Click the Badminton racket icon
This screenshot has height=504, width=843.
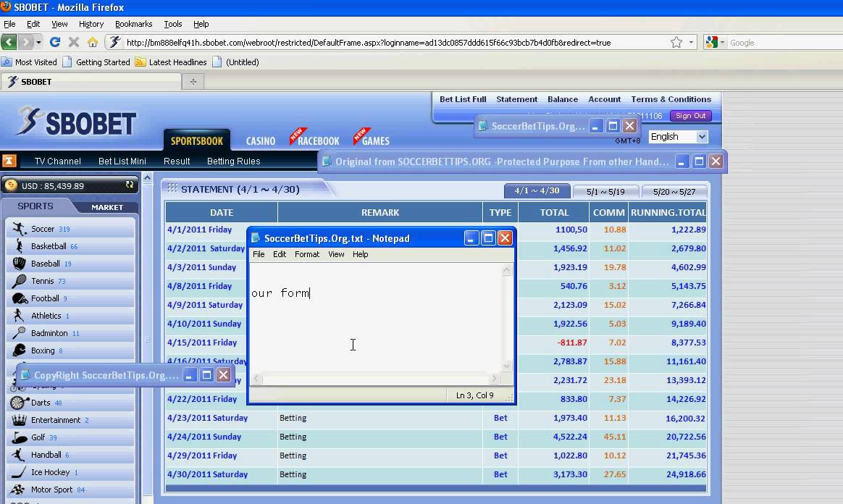(19, 333)
